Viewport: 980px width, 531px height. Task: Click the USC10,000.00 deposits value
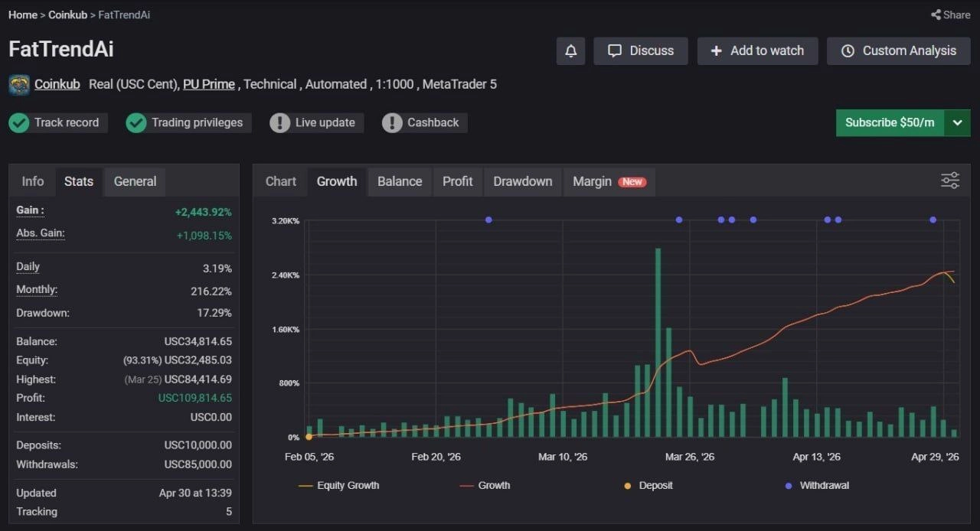(x=198, y=445)
